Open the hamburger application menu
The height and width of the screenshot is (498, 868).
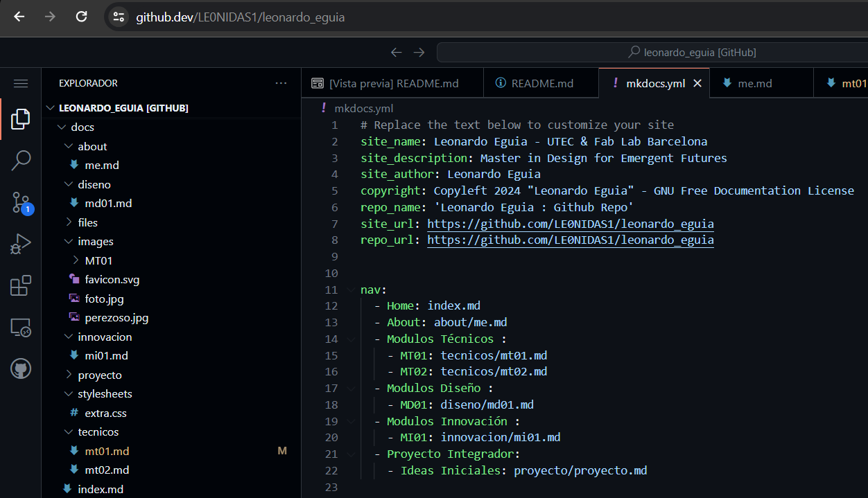(21, 83)
